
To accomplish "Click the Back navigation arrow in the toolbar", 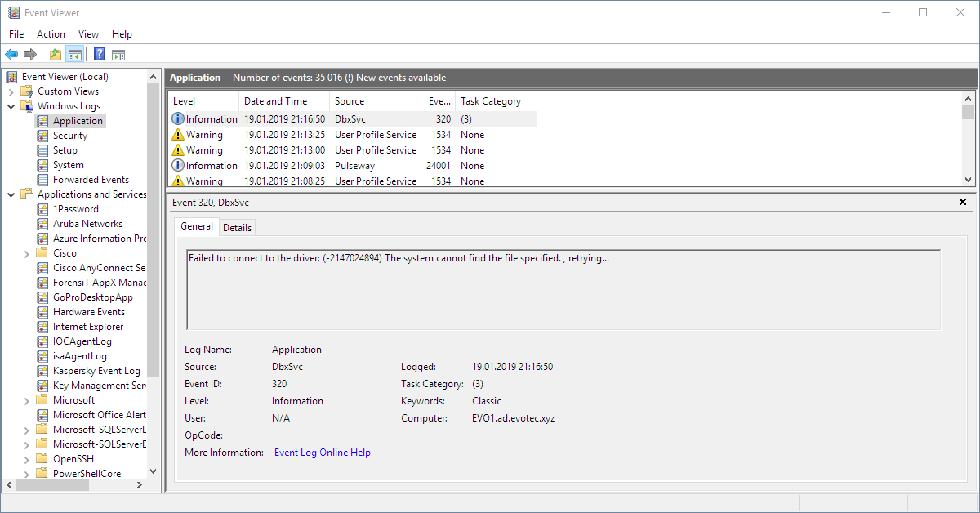I will pos(11,54).
